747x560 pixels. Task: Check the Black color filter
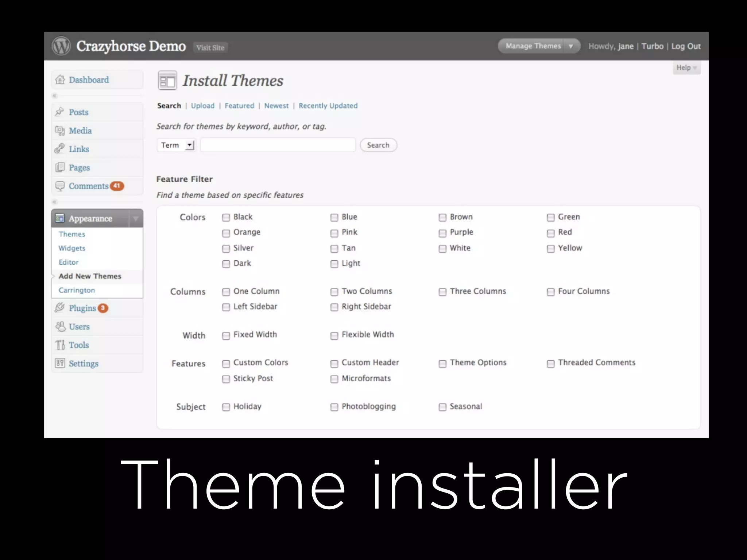coord(226,218)
